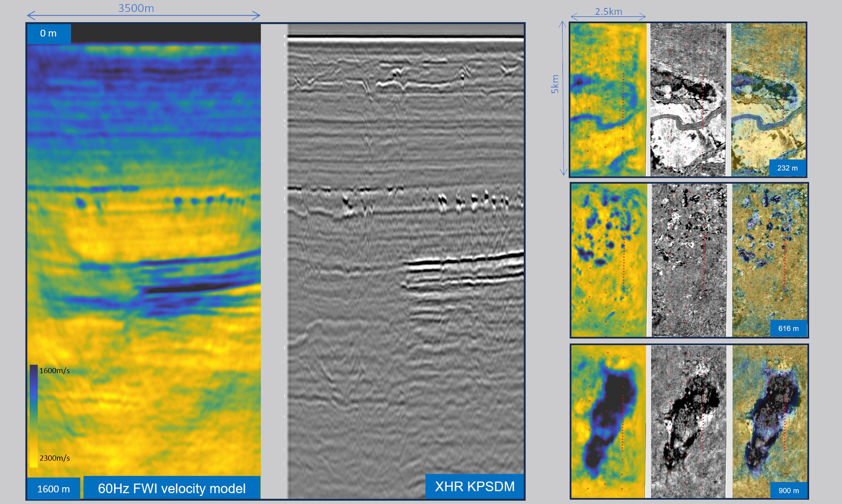Click the 1600m/s color scale label
The width and height of the screenshot is (842, 504).
click(x=54, y=371)
